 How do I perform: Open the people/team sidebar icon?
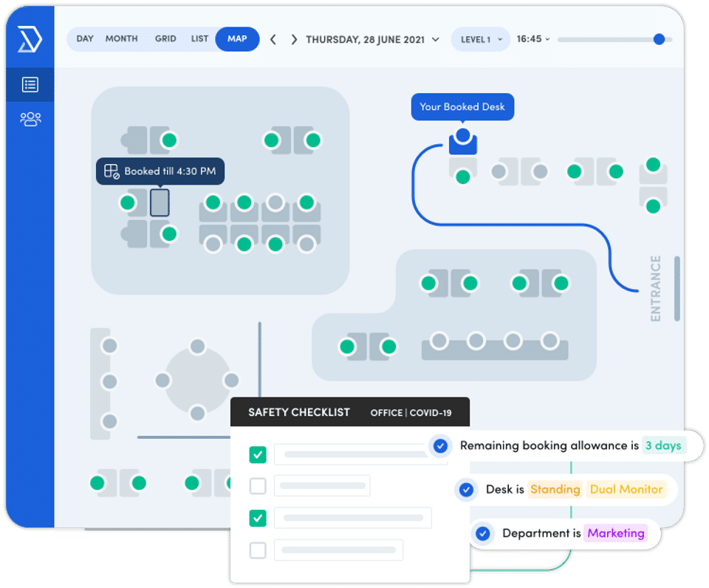point(30,119)
